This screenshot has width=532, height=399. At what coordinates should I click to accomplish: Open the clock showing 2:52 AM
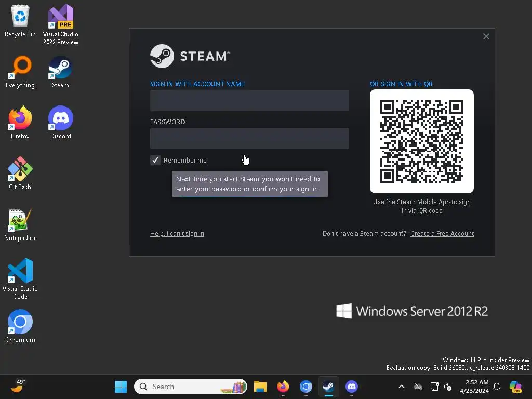(x=474, y=387)
